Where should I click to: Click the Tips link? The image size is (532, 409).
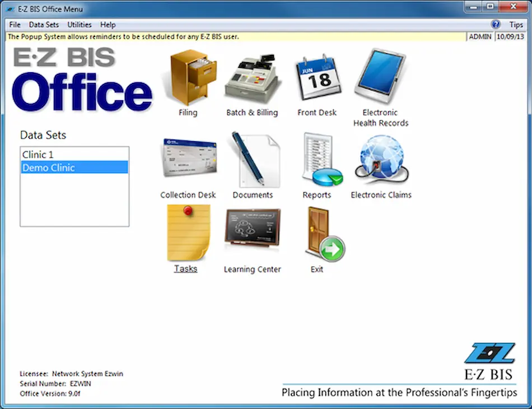coord(517,24)
